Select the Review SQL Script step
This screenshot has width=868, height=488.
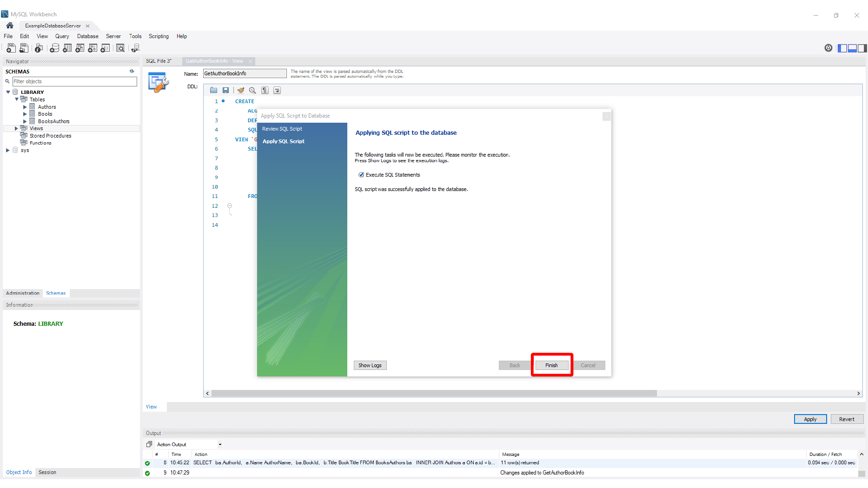pos(282,129)
